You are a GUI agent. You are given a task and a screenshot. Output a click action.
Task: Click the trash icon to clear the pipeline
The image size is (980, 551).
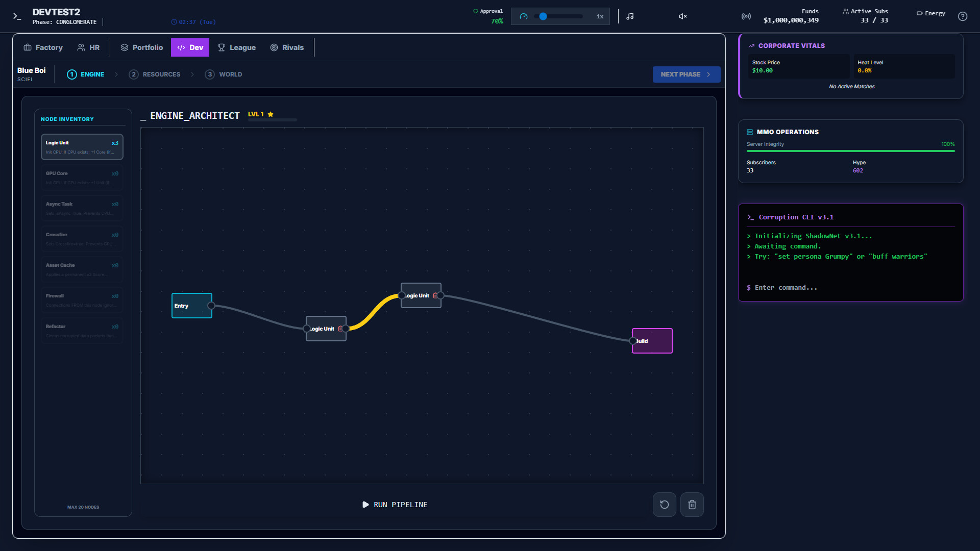pos(692,504)
